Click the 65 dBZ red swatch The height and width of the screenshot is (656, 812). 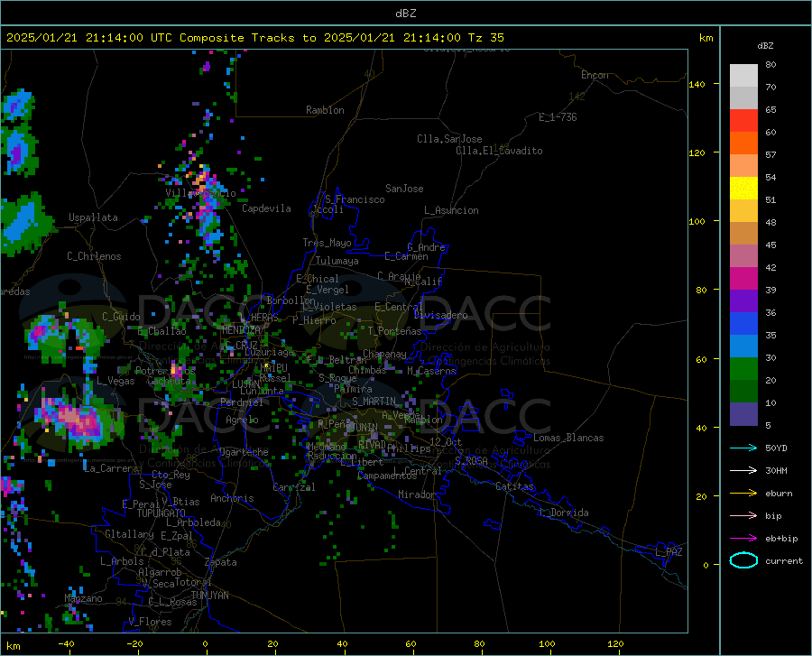743,121
